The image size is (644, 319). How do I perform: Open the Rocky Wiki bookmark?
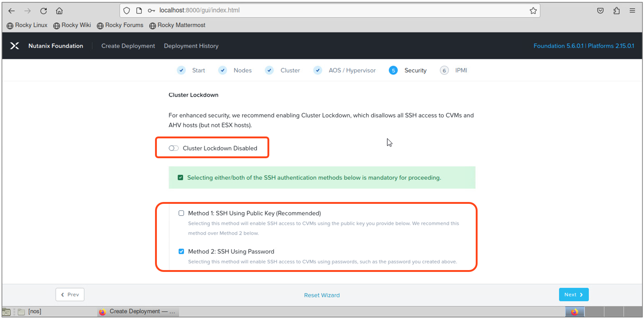(72, 25)
